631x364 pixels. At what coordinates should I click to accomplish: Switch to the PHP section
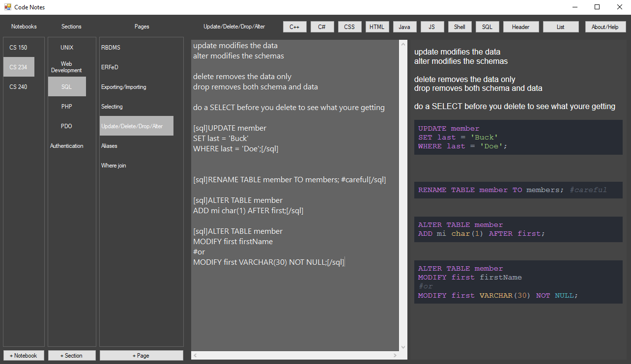(67, 107)
